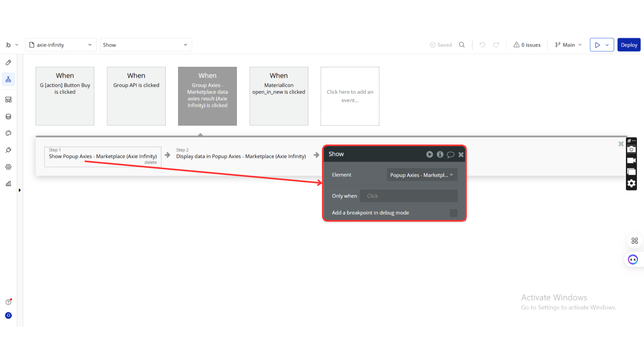
Task: Open the Styles palette icon
Action: tap(8, 133)
